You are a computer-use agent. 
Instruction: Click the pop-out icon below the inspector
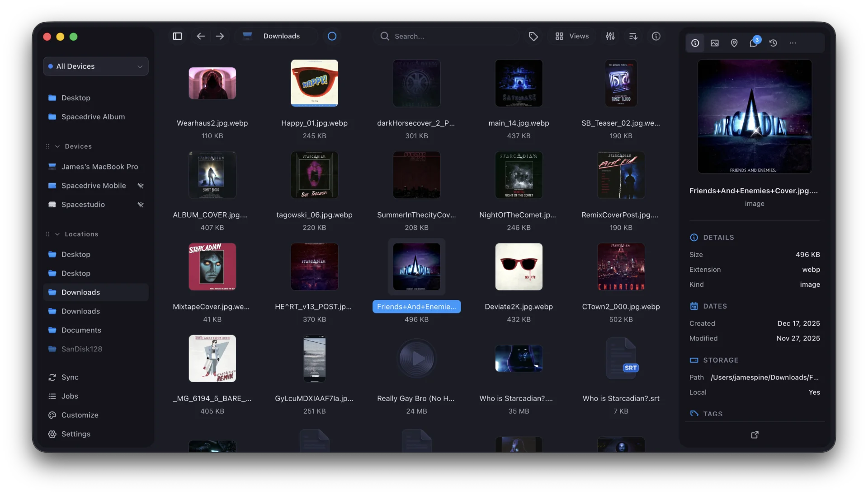coord(755,434)
